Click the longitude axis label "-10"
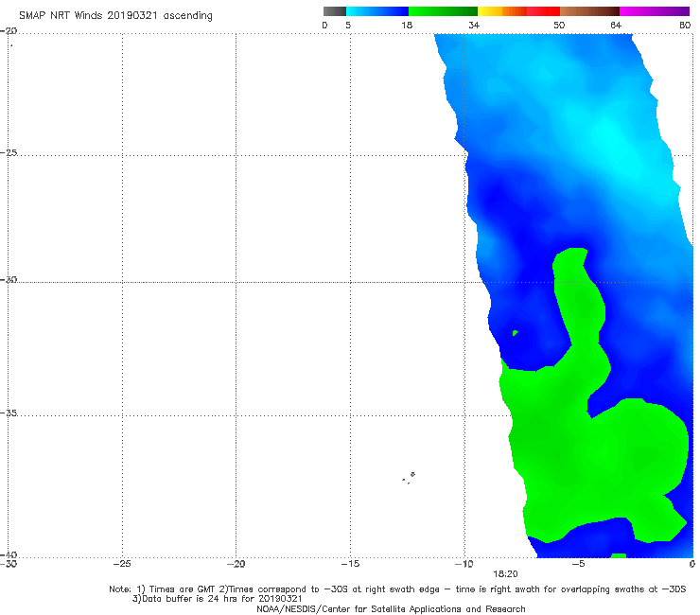The width and height of the screenshot is (700, 615). pos(464,564)
